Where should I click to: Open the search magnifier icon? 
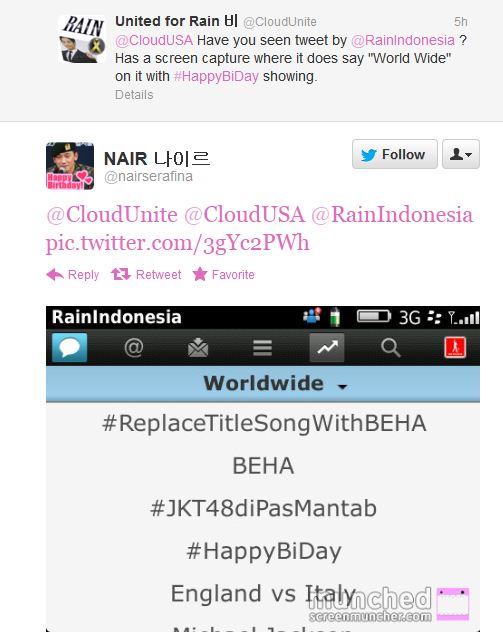pos(391,348)
